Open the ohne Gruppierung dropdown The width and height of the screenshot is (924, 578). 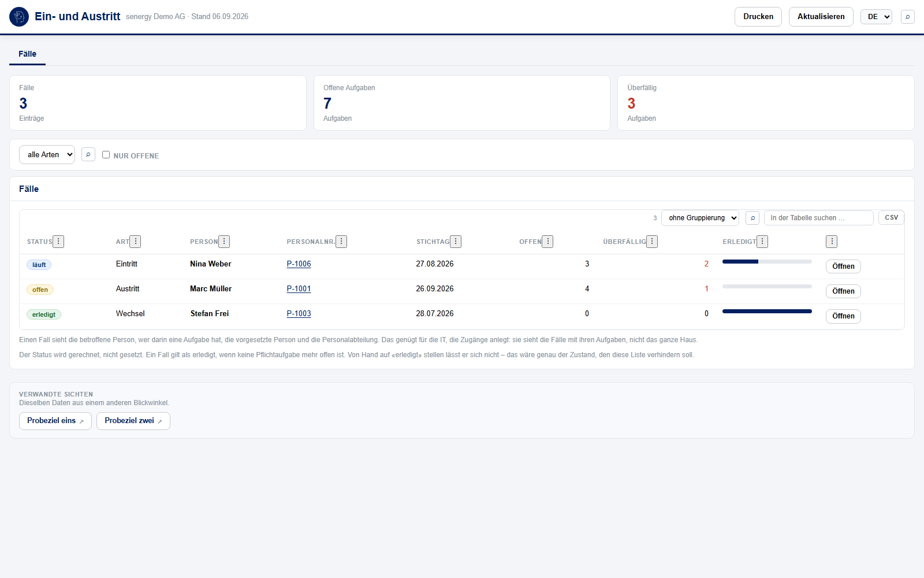pyautogui.click(x=700, y=218)
